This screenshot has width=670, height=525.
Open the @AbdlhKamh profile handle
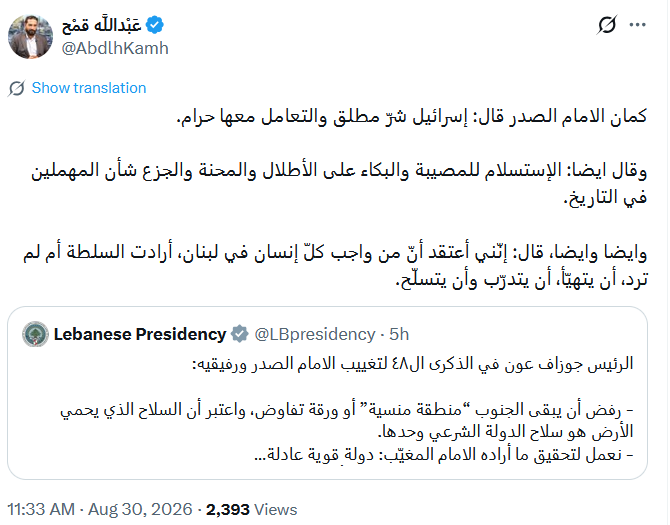[115, 48]
